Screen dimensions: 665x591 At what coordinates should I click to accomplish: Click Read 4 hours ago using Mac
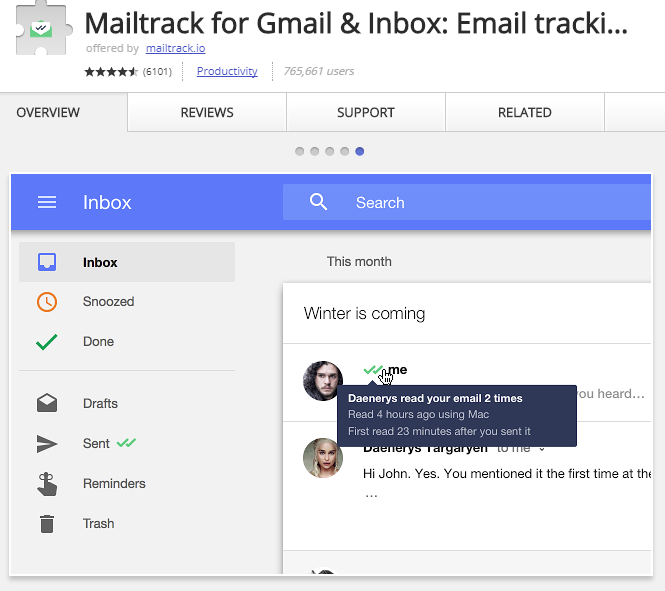[419, 414]
